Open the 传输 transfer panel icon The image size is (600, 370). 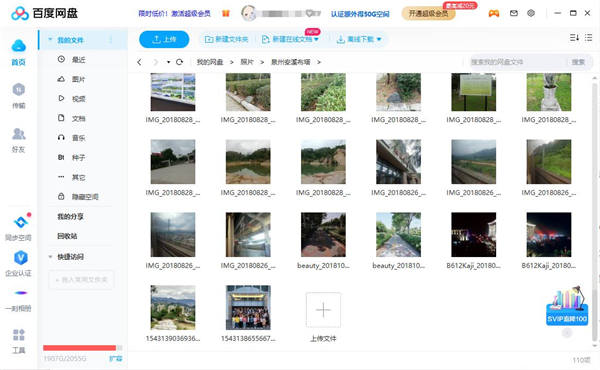pyautogui.click(x=18, y=90)
